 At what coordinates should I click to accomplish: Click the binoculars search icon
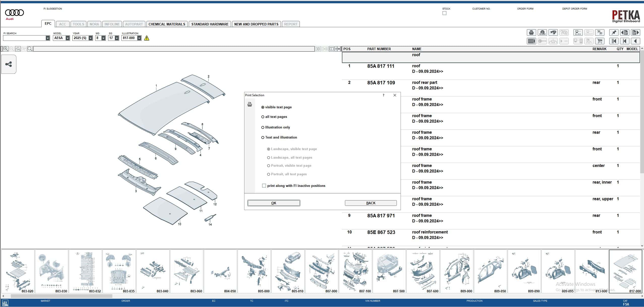(553, 32)
